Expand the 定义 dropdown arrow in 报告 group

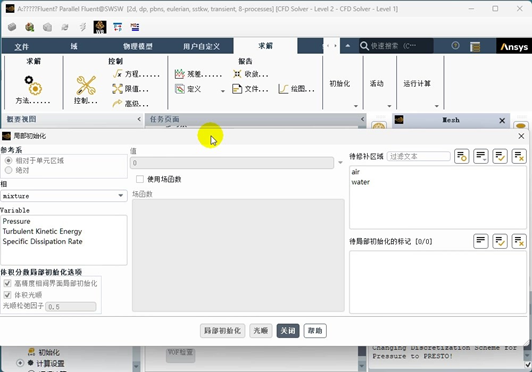pos(223,91)
